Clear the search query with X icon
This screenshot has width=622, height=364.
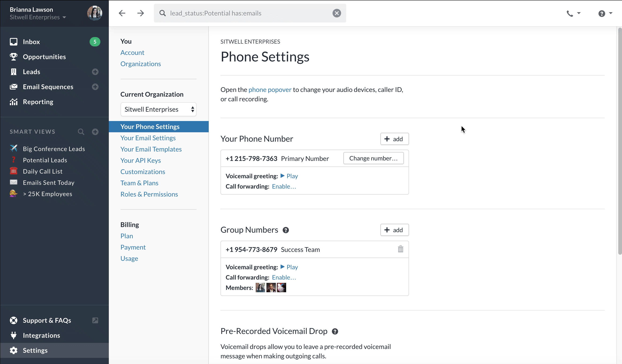336,13
